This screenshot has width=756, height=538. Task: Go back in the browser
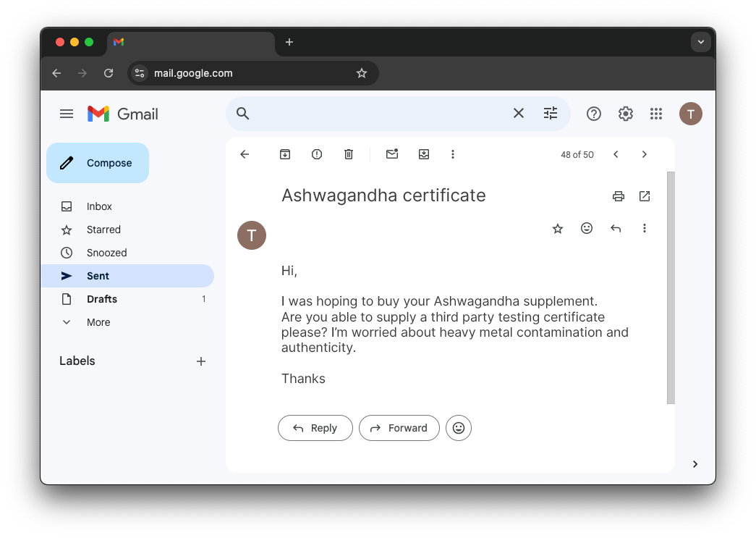57,73
